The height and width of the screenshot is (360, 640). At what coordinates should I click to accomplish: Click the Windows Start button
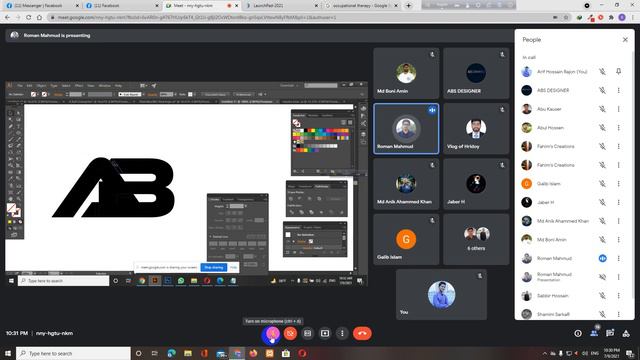[x=8, y=353]
